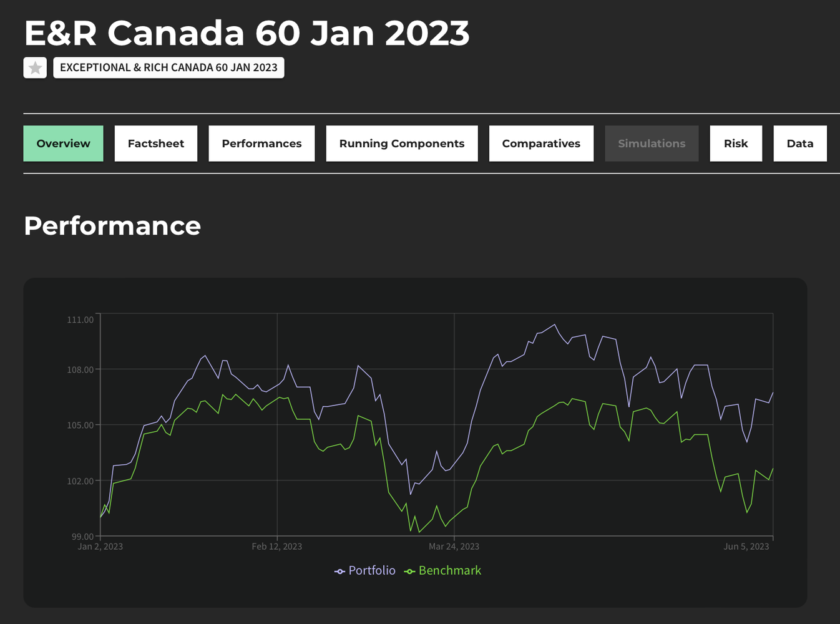Switch to the Risk tab
840x624 pixels.
[736, 144]
